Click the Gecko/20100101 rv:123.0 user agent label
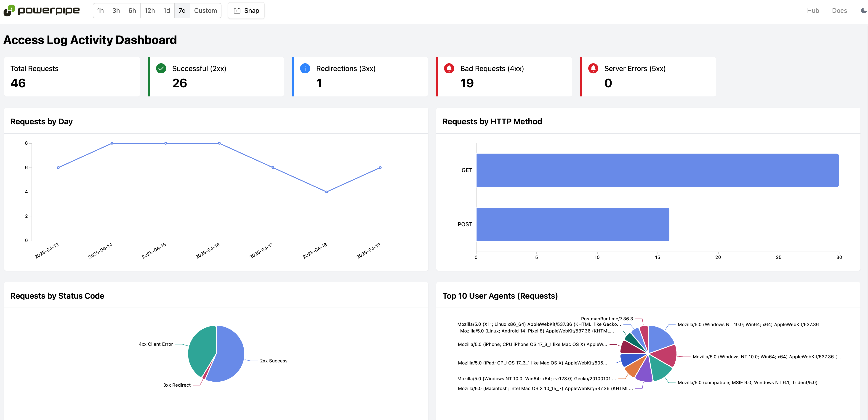Screen dimensions: 868x420 [536, 379]
